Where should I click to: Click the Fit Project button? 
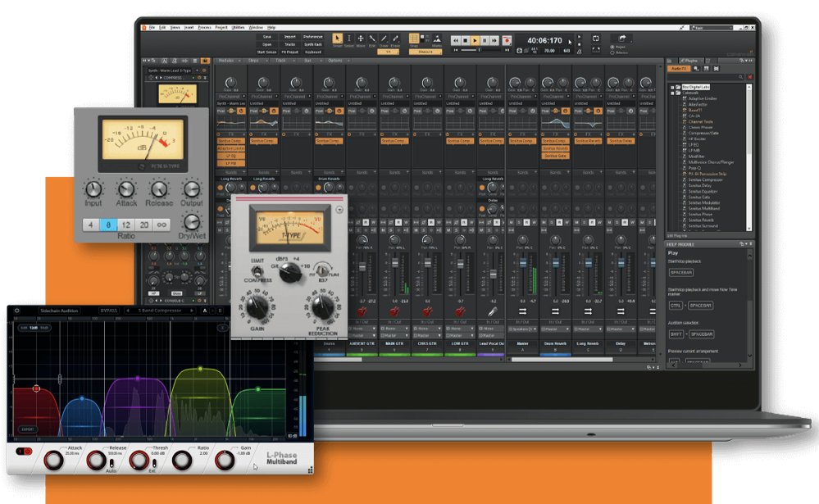[x=290, y=52]
